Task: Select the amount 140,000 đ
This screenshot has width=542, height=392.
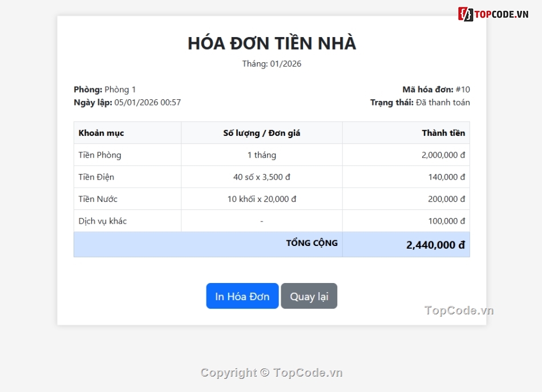Action: pyautogui.click(x=447, y=177)
